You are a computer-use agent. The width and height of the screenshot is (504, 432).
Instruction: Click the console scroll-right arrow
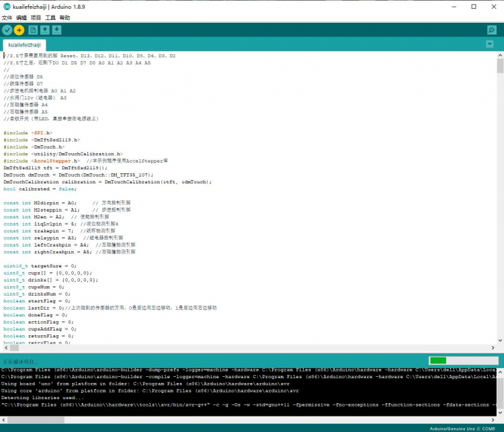(493, 420)
